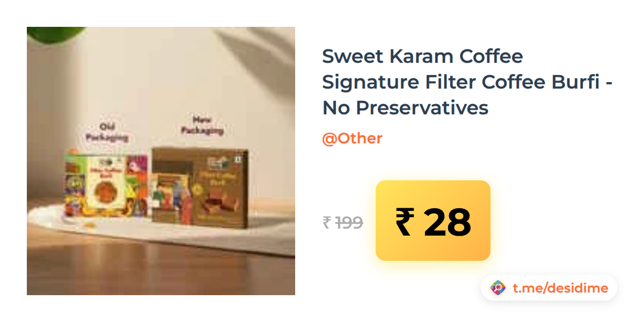Viewport: 644px width, 322px height.
Task: Click the No Preservatives text line
Action: coord(405,108)
